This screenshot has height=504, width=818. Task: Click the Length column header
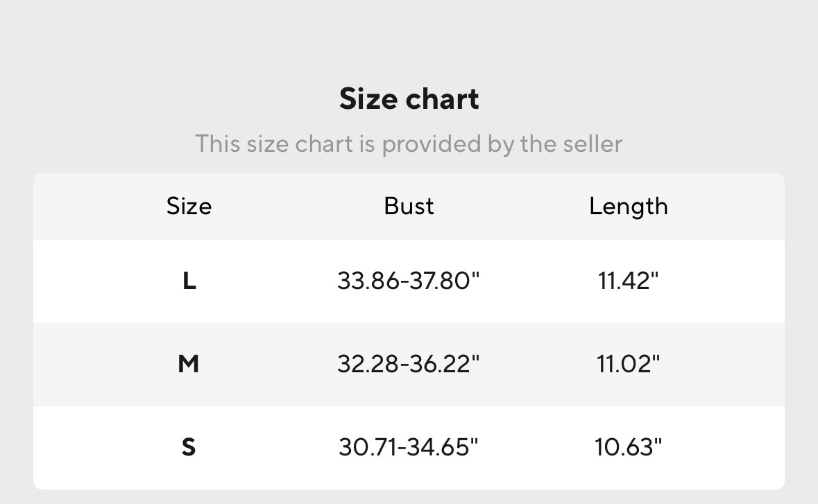pos(628,206)
